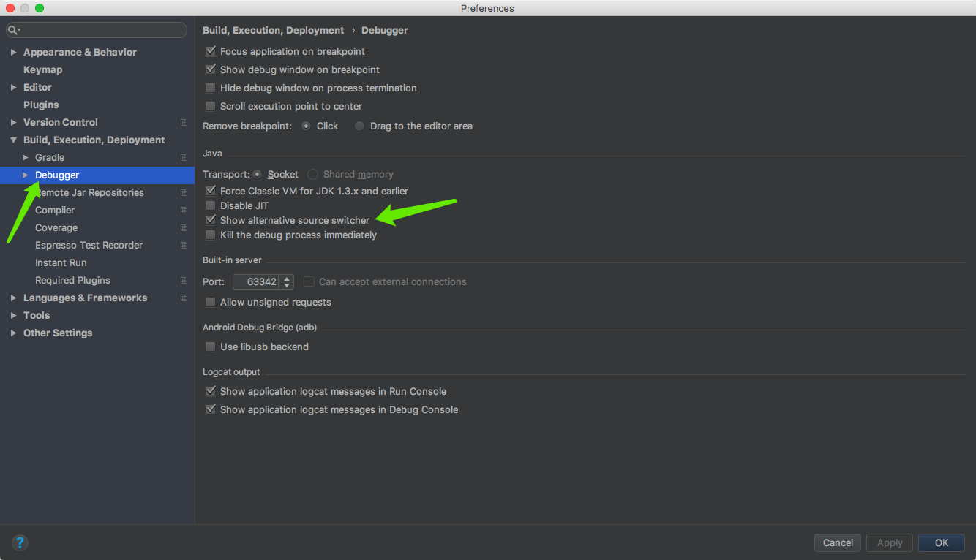Viewport: 976px width, 560px height.
Task: Expand the Other Settings arrow
Action: [13, 333]
